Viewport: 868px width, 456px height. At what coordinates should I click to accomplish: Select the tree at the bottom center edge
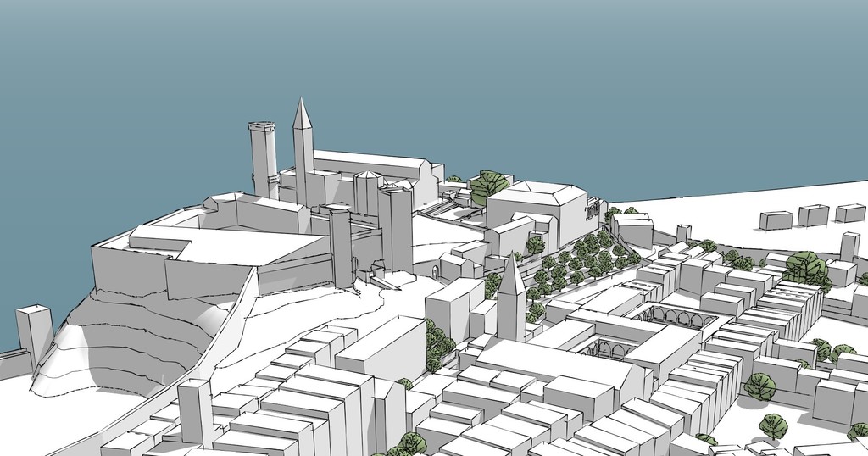click(x=410, y=444)
